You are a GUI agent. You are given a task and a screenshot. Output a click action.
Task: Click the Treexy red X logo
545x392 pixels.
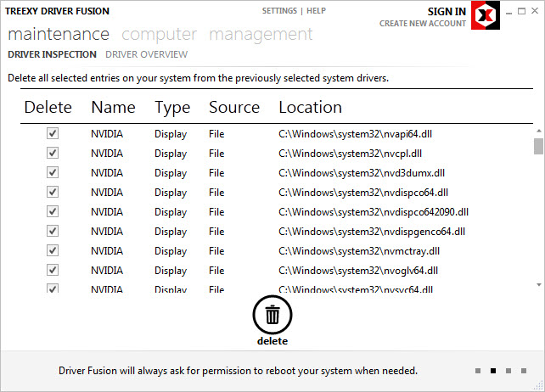pyautogui.click(x=486, y=15)
